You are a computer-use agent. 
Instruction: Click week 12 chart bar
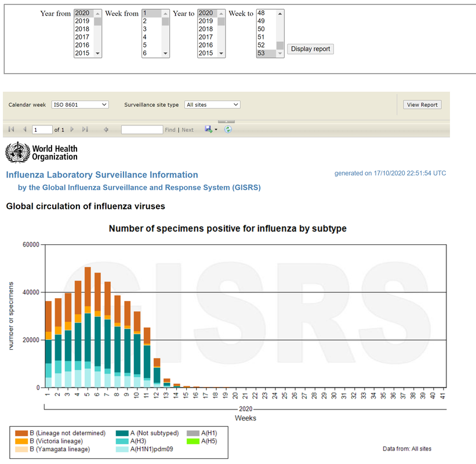point(157,373)
